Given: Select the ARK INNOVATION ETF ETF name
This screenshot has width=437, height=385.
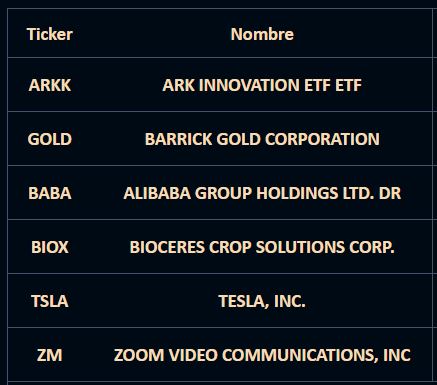Looking at the screenshot, I should (262, 85).
